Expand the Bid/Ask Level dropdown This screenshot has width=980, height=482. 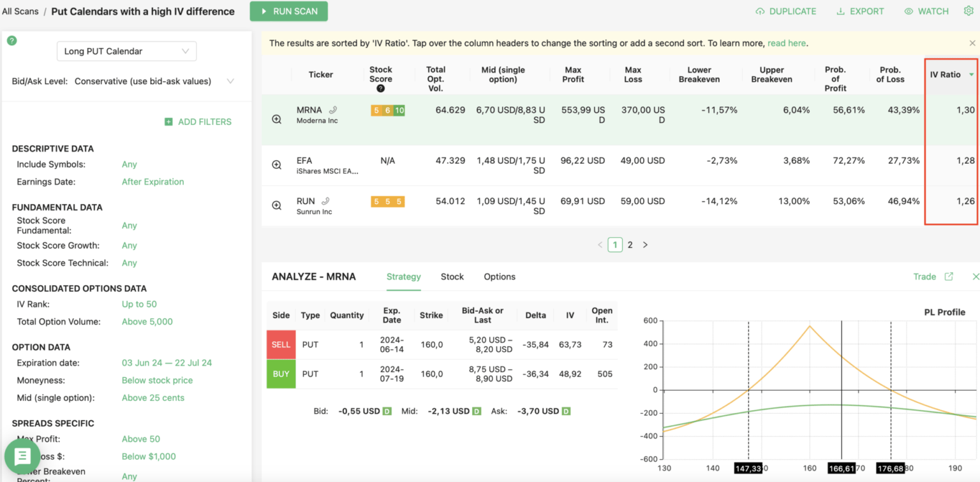[230, 81]
